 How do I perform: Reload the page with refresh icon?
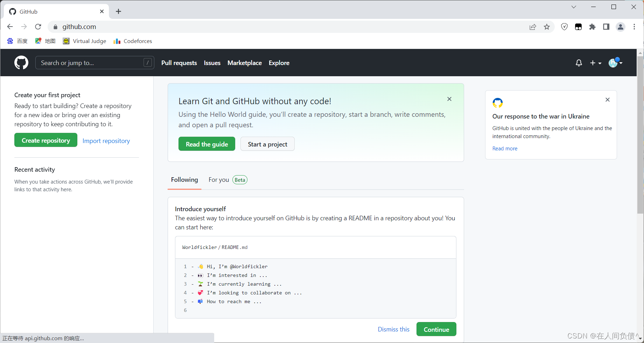[38, 27]
